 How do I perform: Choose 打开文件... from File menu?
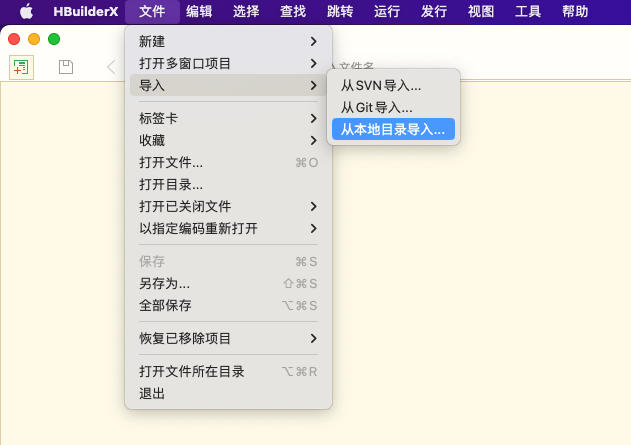[171, 162]
